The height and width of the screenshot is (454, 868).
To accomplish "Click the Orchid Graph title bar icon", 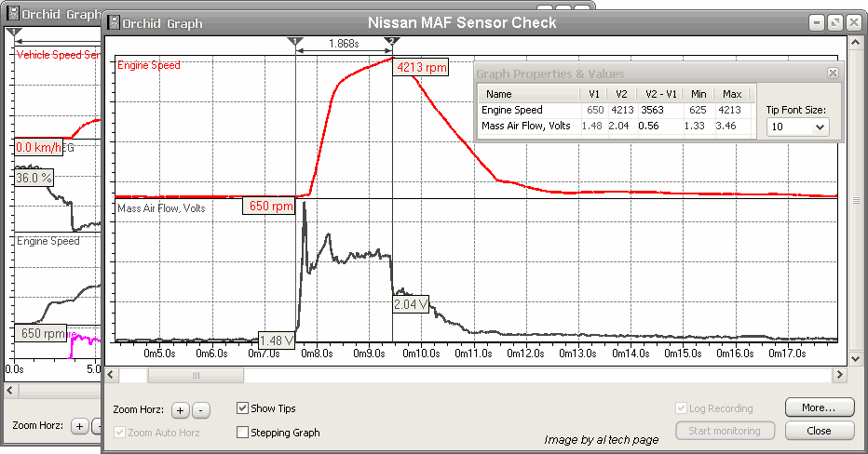I will click(x=114, y=22).
